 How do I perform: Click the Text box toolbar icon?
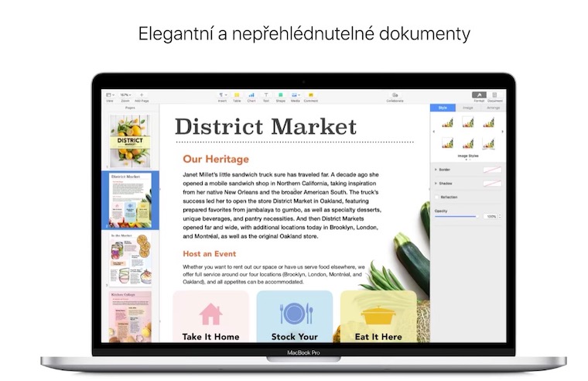[x=266, y=95]
